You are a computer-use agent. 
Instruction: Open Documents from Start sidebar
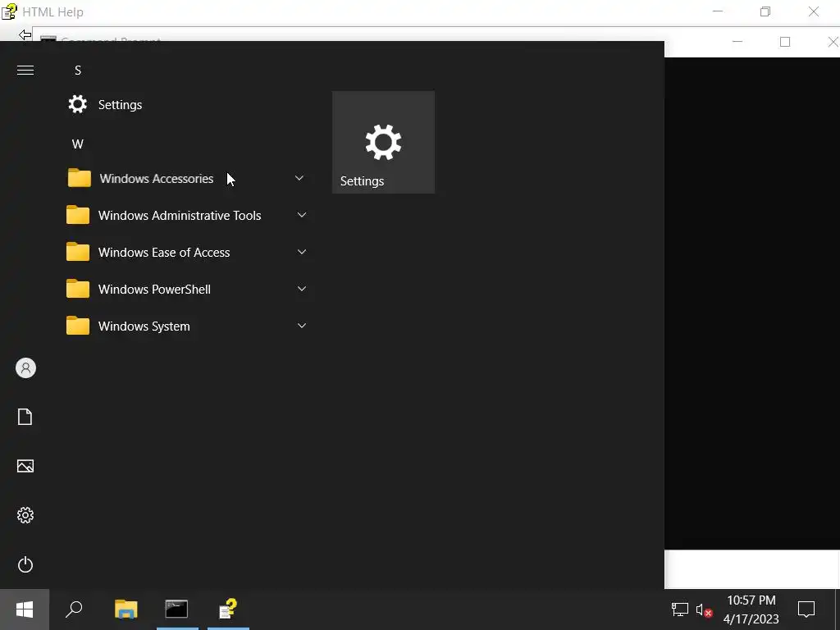(x=25, y=417)
